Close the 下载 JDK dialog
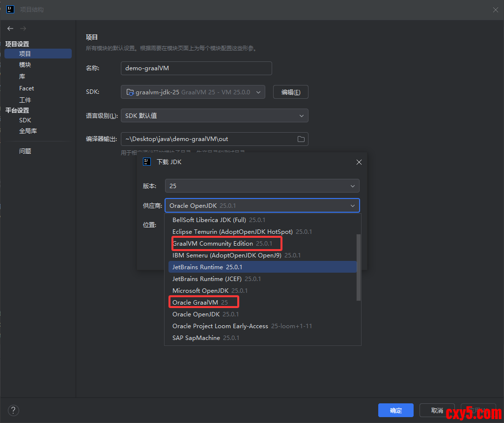This screenshot has height=423, width=504. [x=359, y=162]
